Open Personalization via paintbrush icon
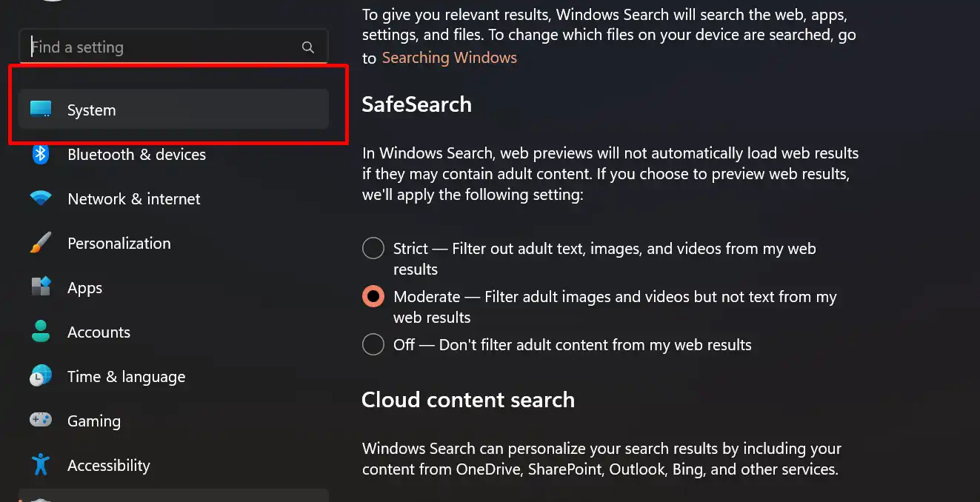The width and height of the screenshot is (980, 502). 41,243
